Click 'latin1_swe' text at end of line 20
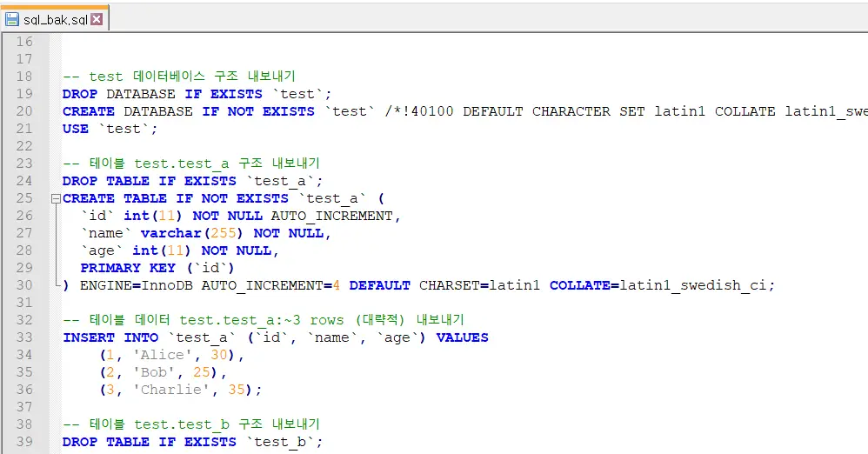868x454 pixels. click(826, 111)
